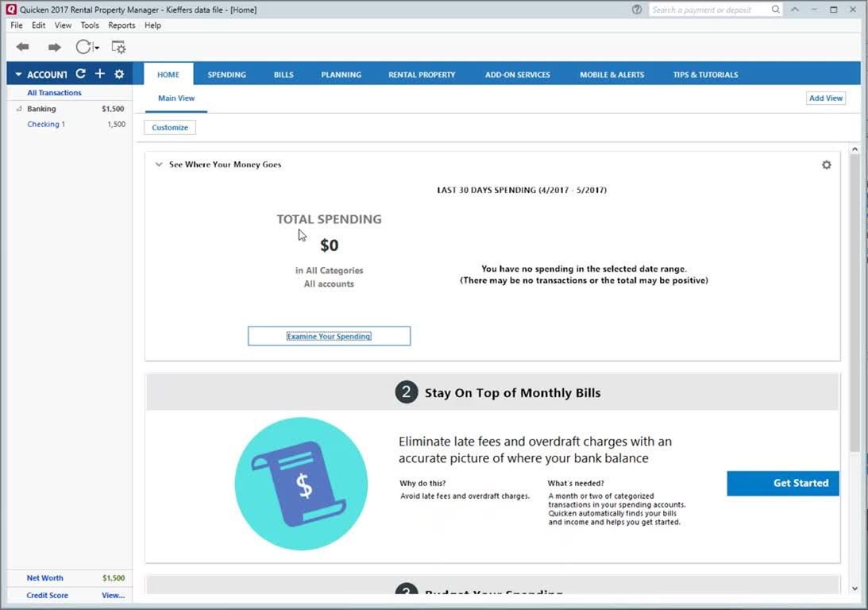Click the help question mark icon
The height and width of the screenshot is (610, 868).
637,10
